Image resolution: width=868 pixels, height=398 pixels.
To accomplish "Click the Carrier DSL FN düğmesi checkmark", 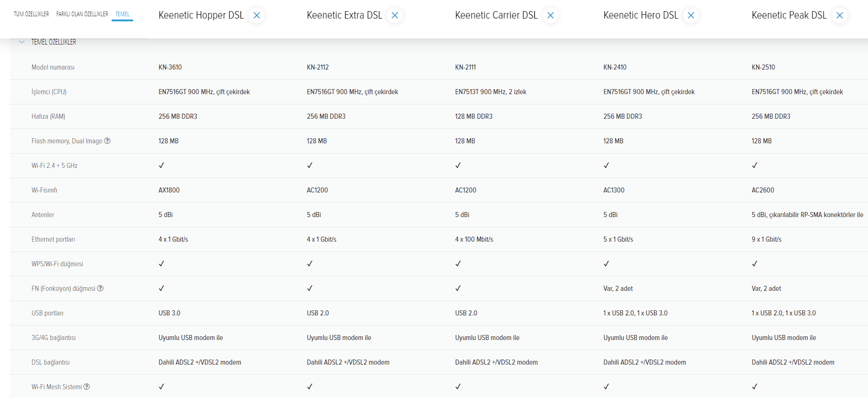I will 458,289.
